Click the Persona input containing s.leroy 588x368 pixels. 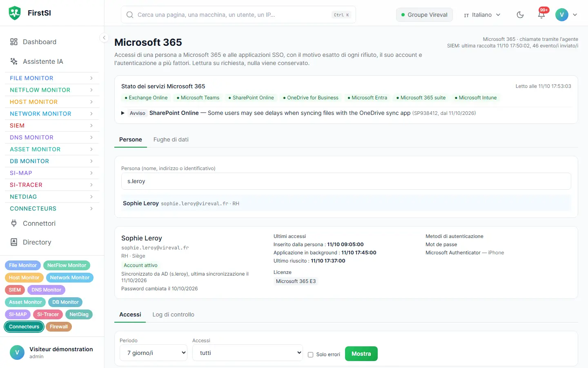(346, 181)
